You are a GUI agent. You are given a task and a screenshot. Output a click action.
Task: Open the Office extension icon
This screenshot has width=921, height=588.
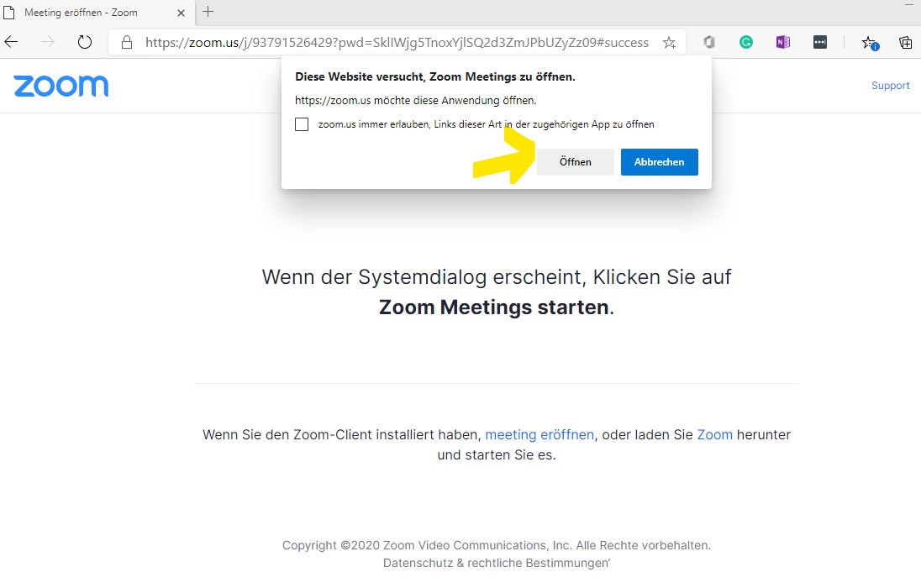(x=709, y=42)
